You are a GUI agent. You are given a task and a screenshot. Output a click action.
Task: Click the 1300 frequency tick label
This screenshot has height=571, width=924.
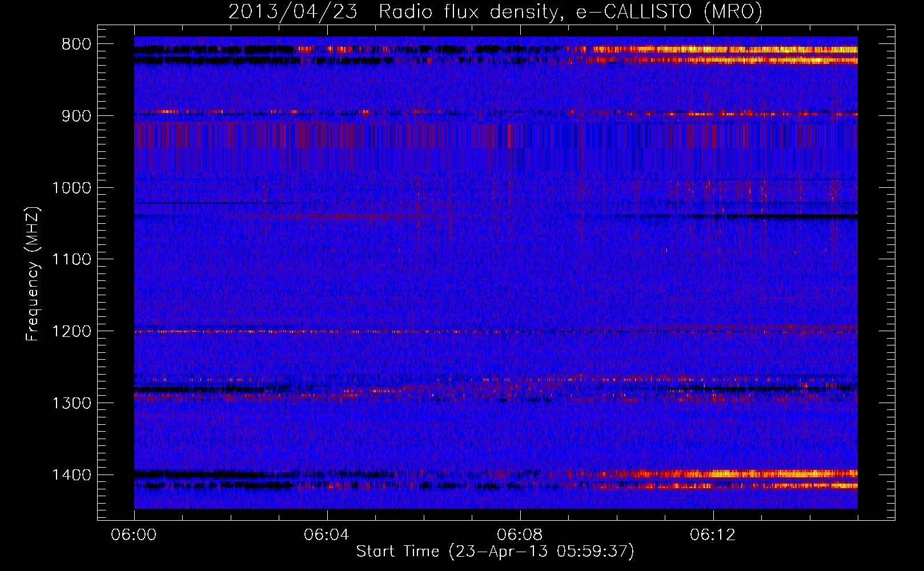click(x=71, y=403)
